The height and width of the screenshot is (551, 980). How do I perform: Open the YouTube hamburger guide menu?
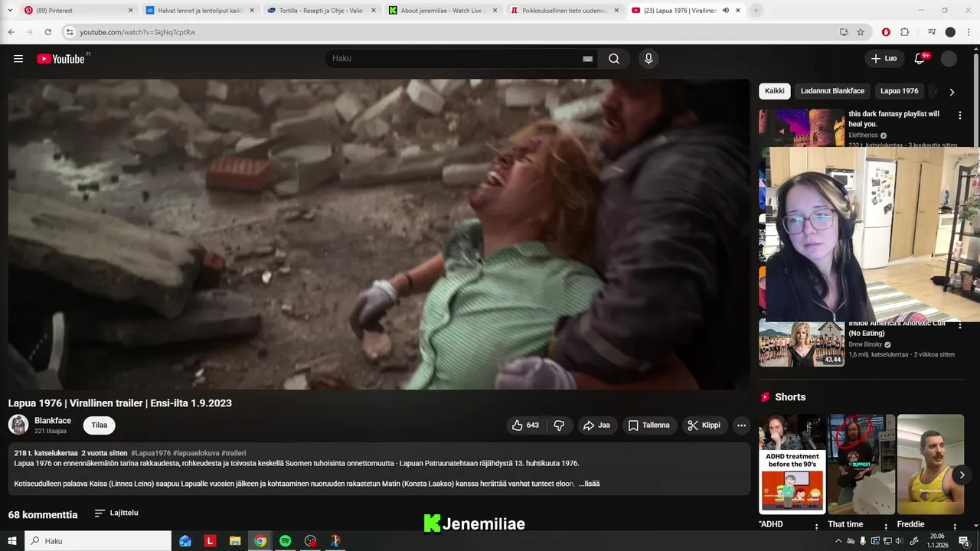click(18, 59)
